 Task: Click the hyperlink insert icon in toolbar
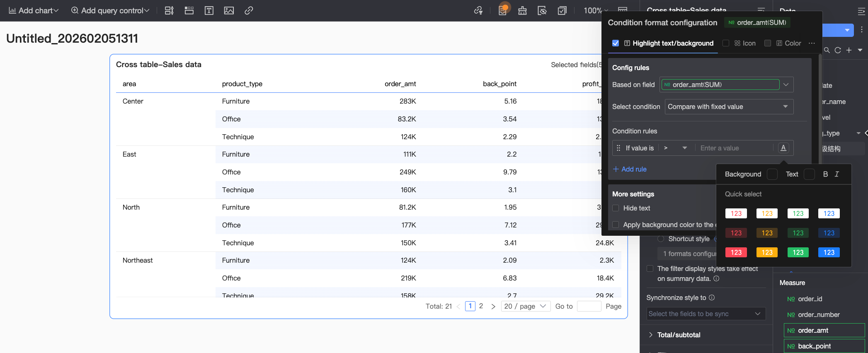(x=249, y=11)
